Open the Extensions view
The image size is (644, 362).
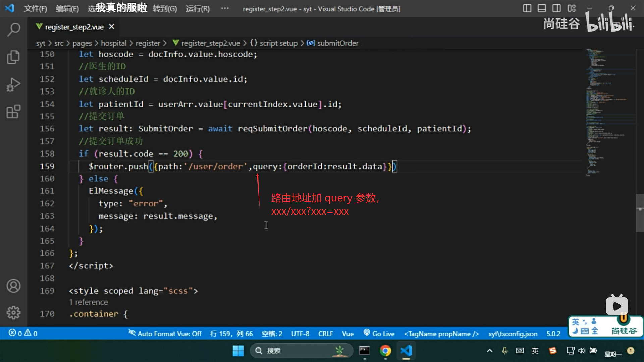13,112
